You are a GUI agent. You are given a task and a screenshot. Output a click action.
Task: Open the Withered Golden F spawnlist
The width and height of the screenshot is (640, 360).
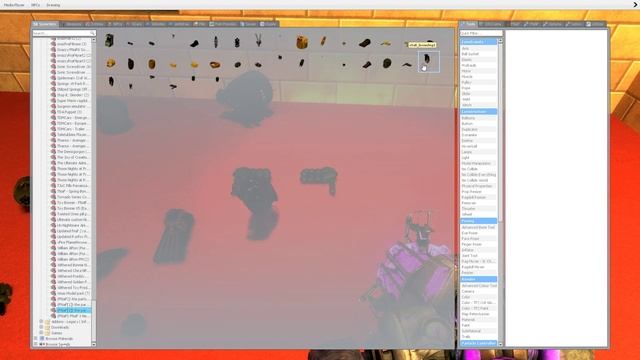(70, 282)
